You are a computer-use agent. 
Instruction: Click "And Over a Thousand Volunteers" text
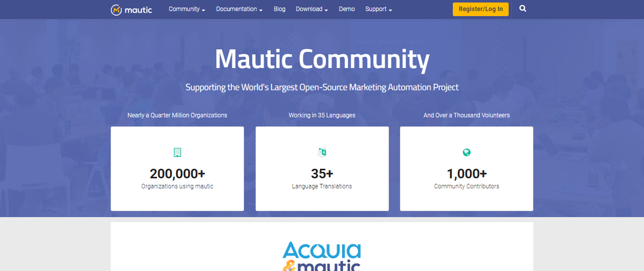[466, 115]
